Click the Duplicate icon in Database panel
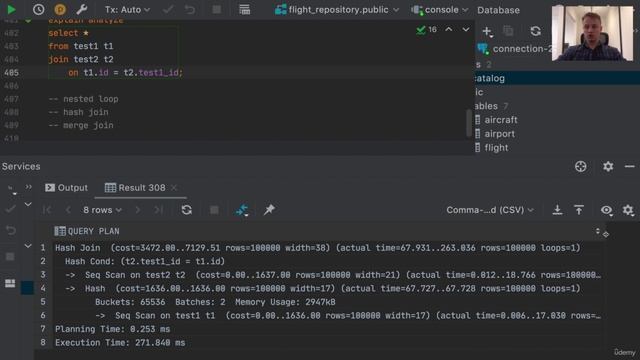This screenshot has height=360, width=640. (x=508, y=31)
